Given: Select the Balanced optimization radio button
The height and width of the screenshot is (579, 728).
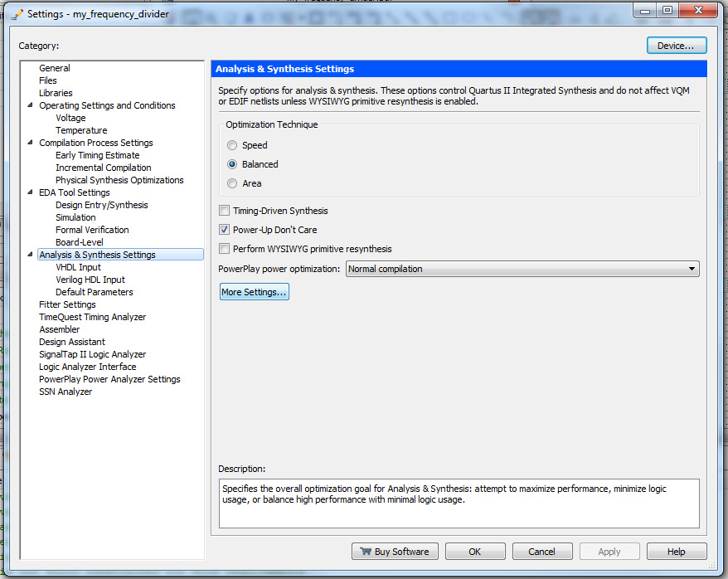Looking at the screenshot, I should click(x=232, y=164).
